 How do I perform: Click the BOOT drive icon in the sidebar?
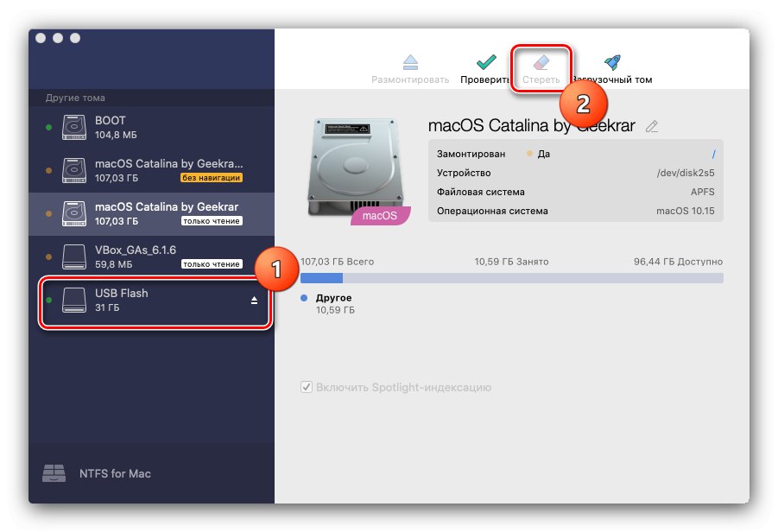tap(73, 127)
